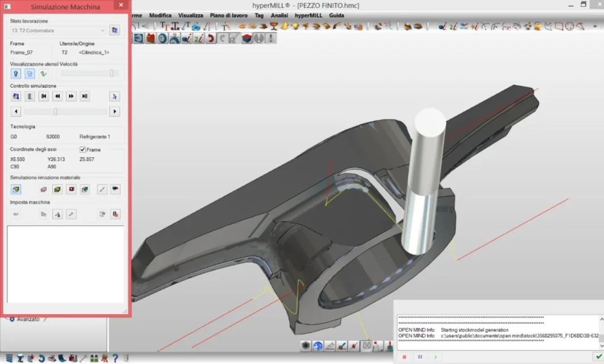604x364 pixels.
Task: Click the gray R toolbar icon
Action: (x=234, y=38)
